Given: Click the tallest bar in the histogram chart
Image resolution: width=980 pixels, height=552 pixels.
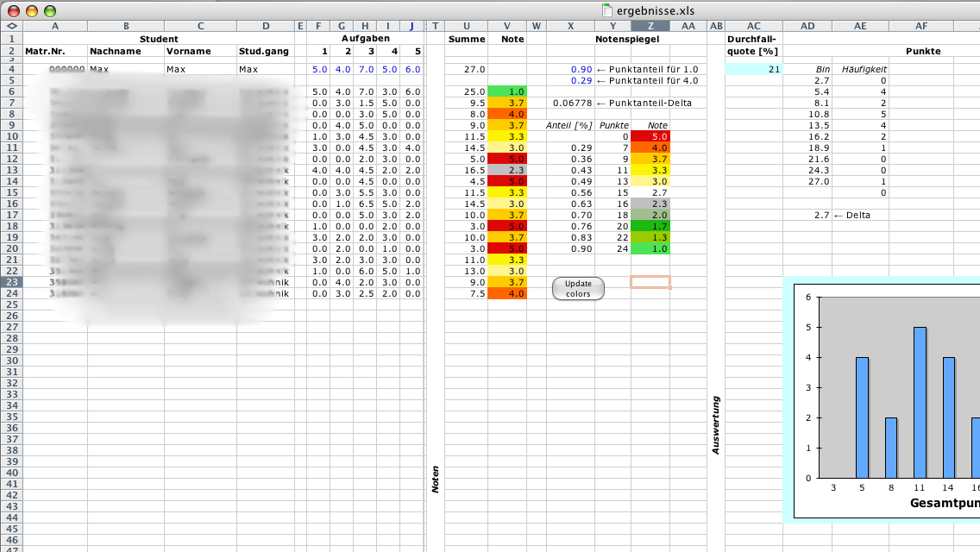Looking at the screenshot, I should tap(920, 402).
